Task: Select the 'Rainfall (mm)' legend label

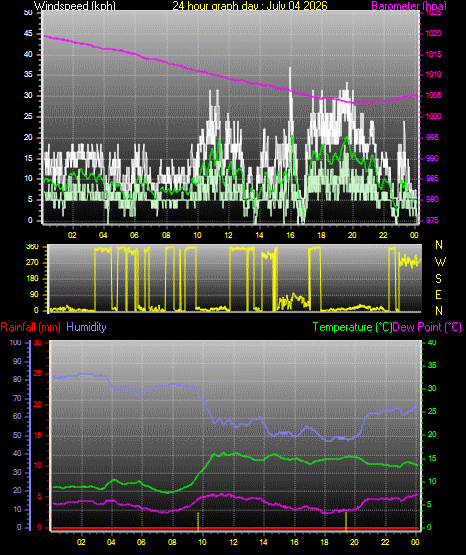Action: tap(30, 327)
